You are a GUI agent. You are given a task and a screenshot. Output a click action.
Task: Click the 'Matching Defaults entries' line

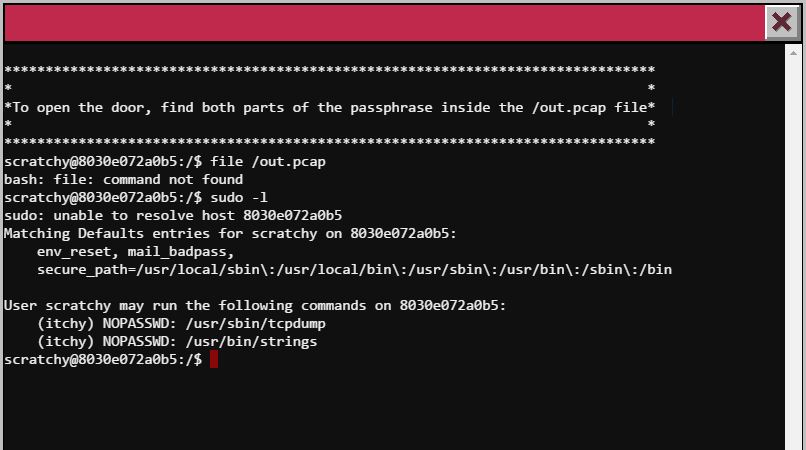click(x=230, y=233)
